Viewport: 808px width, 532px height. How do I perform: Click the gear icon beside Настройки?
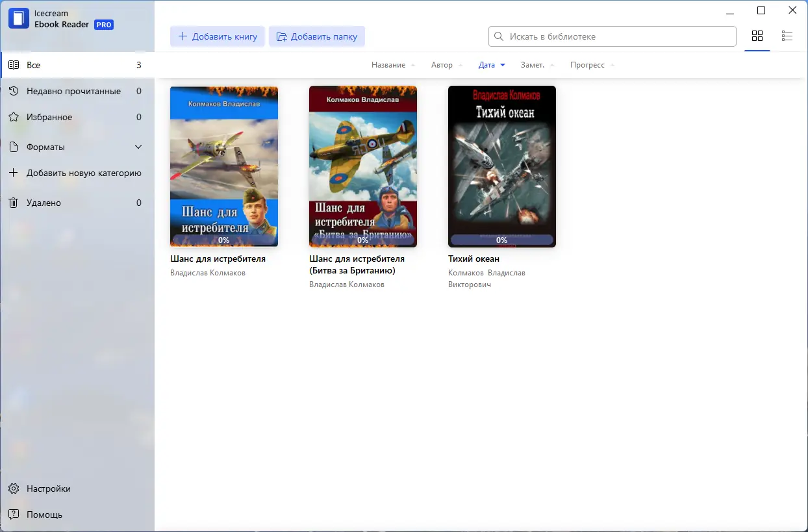coord(14,488)
